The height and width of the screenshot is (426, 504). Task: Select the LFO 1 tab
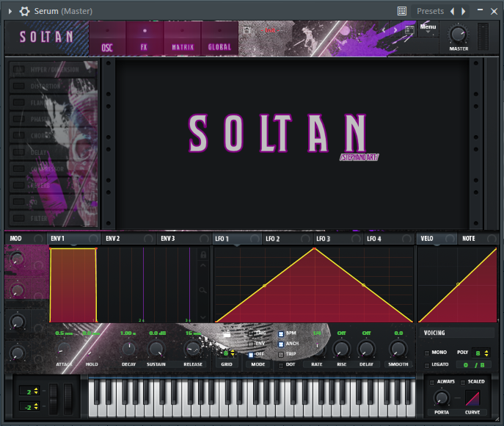click(237, 239)
